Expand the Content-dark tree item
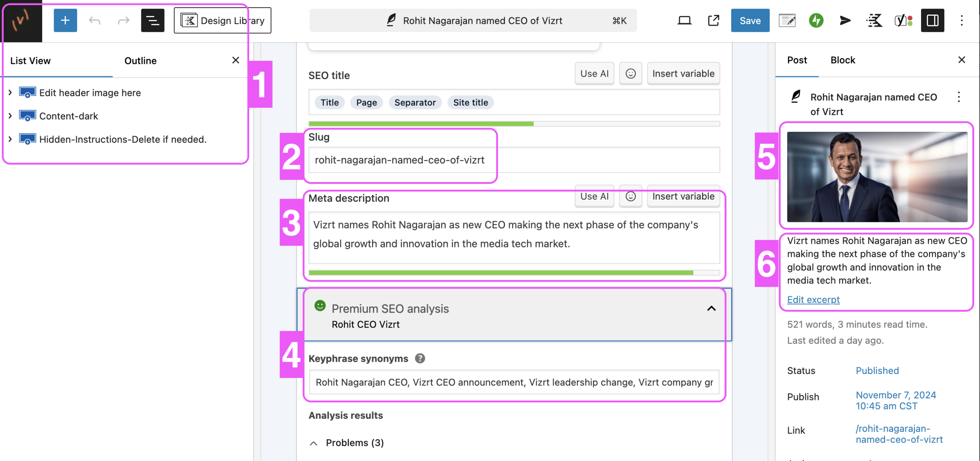 (x=10, y=116)
